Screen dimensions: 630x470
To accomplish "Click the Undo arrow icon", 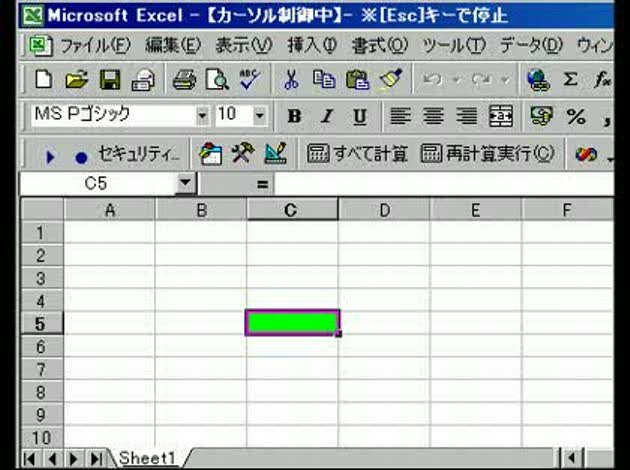I will tap(433, 80).
